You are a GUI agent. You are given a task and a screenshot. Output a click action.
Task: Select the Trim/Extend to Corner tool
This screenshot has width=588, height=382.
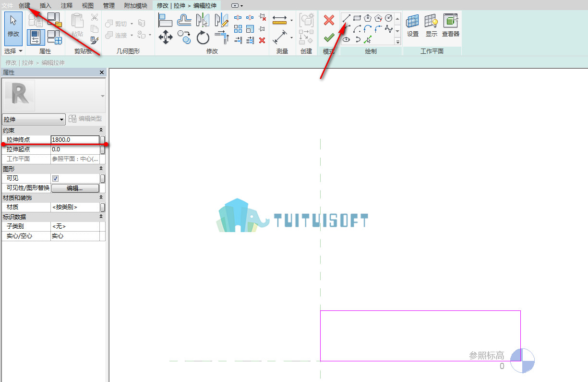tap(221, 37)
